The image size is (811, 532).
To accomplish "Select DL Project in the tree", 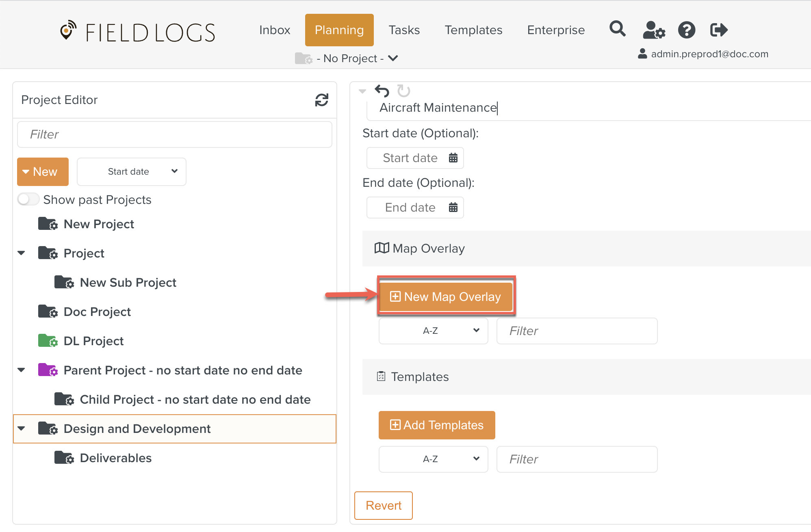I will [x=93, y=341].
